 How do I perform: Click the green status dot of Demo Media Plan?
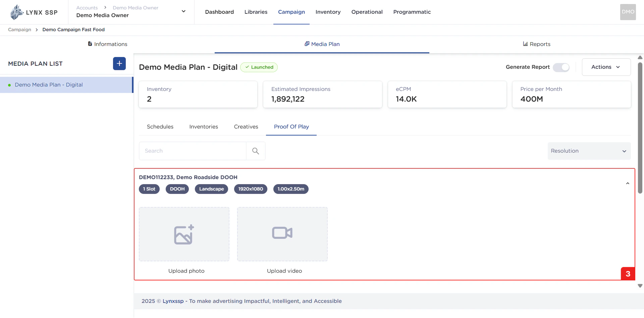(9, 85)
